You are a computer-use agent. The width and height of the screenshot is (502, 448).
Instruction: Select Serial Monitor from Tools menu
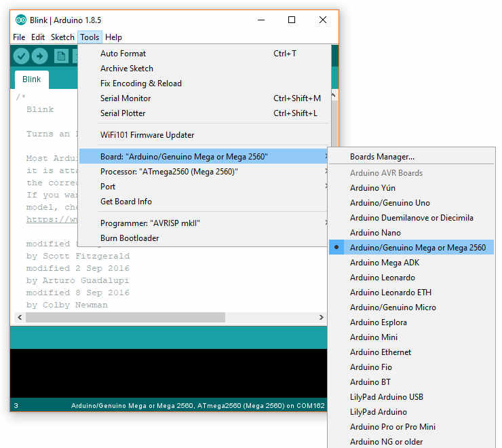(125, 98)
